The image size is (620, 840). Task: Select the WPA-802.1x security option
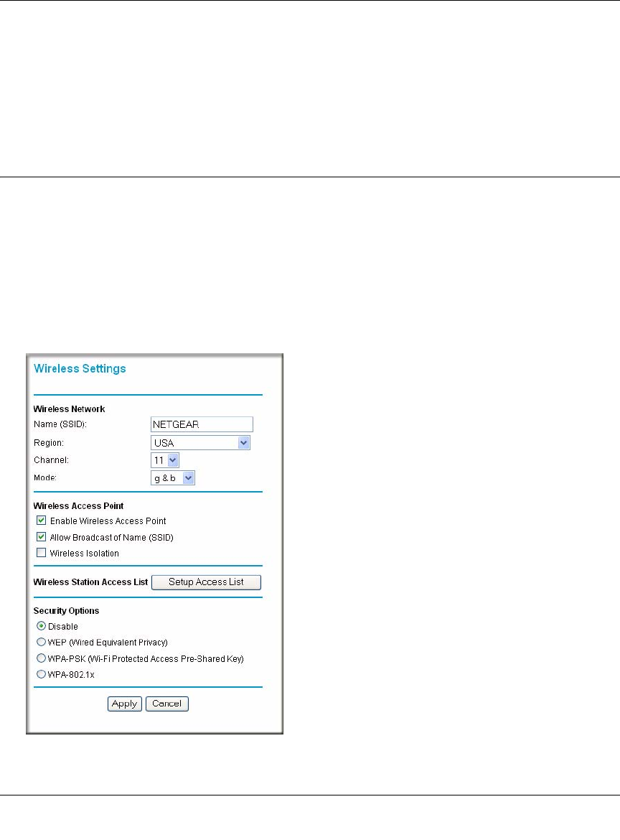(41, 674)
